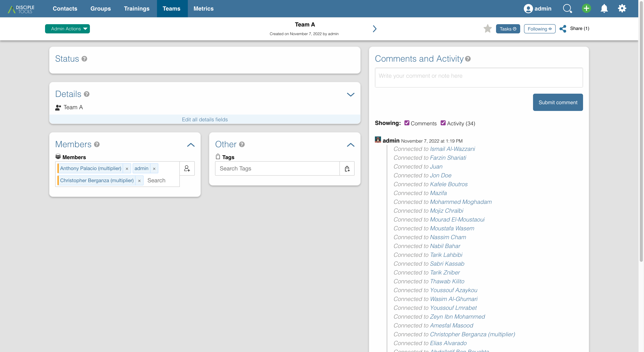
Task: Click the add new member person icon
Action: tap(187, 169)
